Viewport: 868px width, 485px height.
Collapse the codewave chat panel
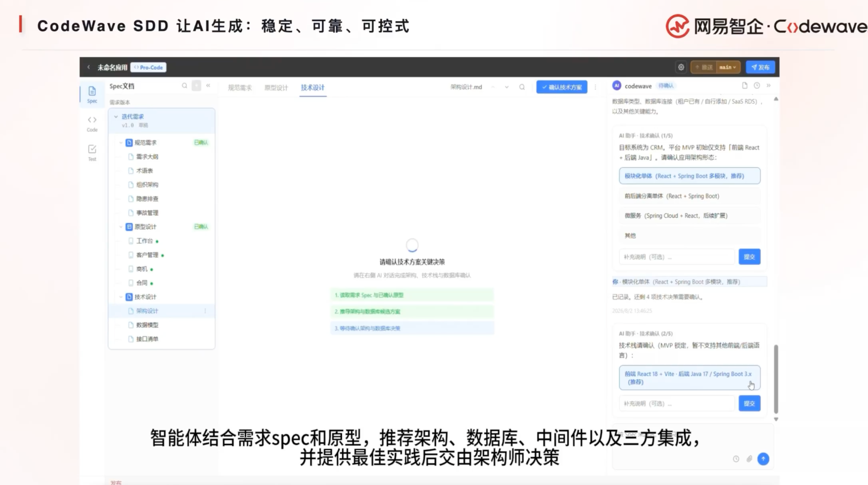pyautogui.click(x=769, y=86)
